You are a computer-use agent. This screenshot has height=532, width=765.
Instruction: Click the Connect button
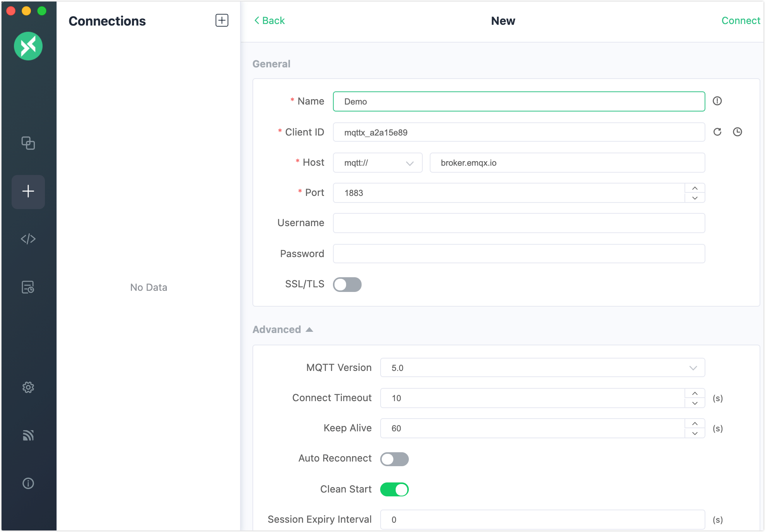pyautogui.click(x=740, y=21)
